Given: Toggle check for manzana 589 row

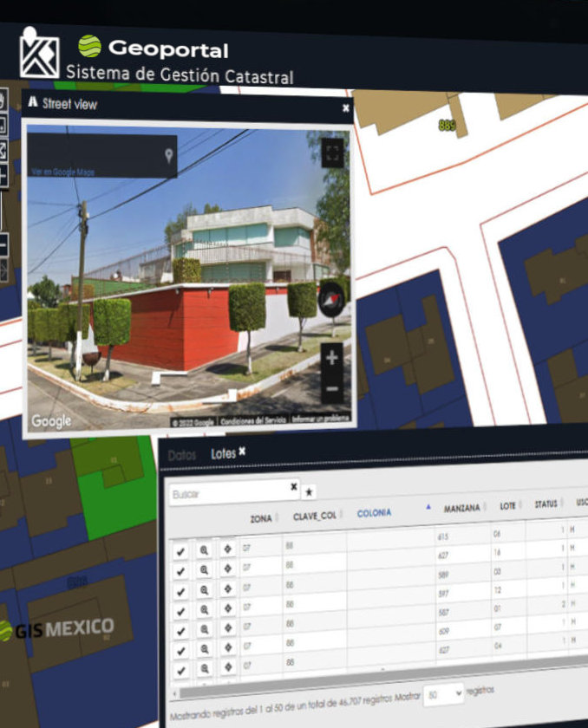Looking at the screenshot, I should pos(180,591).
